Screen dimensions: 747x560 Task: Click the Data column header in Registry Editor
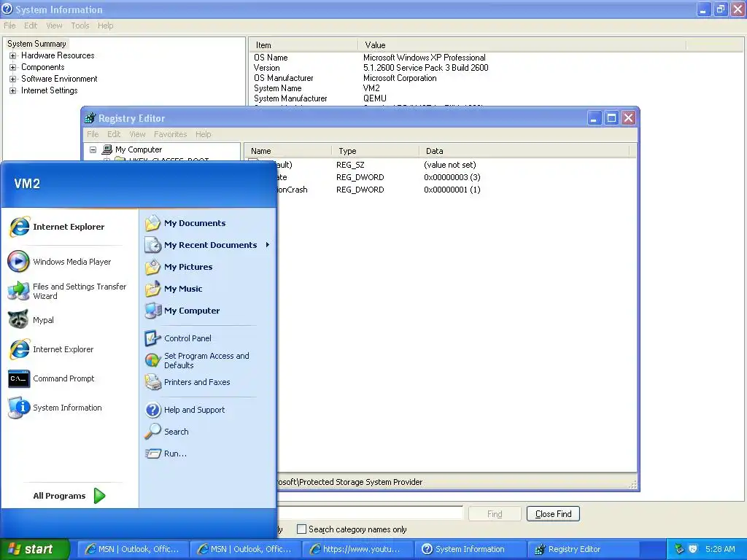[524, 151]
